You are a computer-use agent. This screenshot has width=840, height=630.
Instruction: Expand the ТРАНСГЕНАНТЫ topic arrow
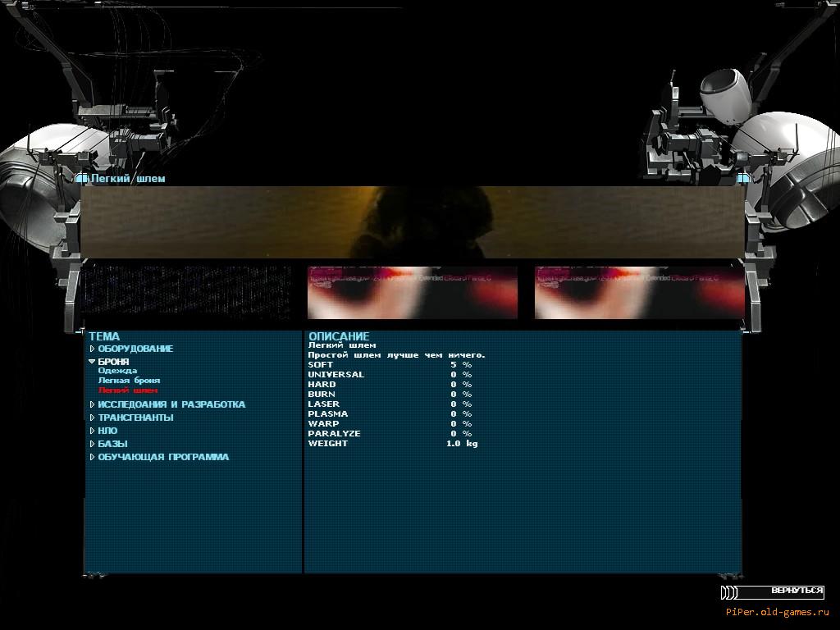click(x=93, y=418)
